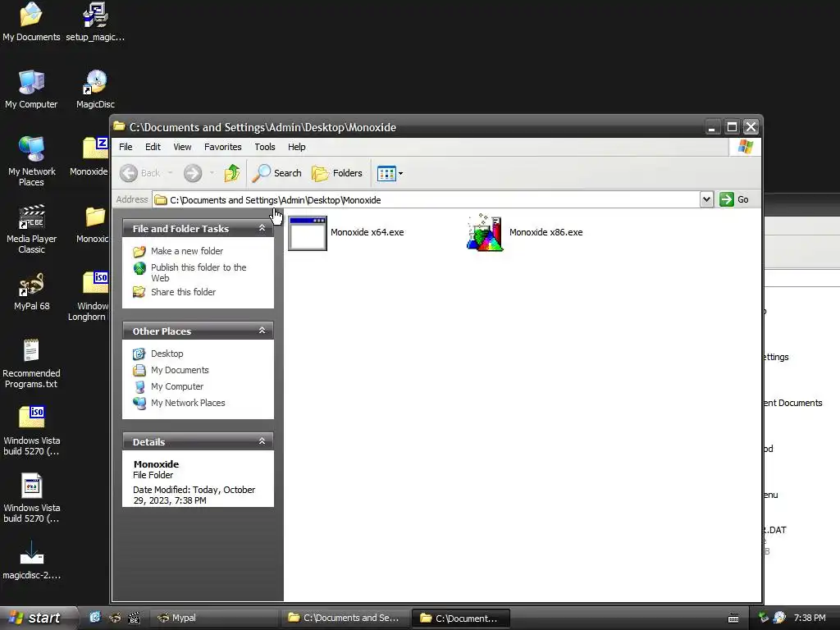This screenshot has width=840, height=630.
Task: Open the Help menu
Action: click(296, 147)
